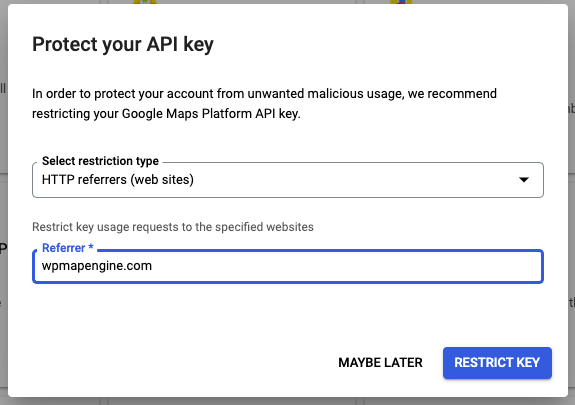The image size is (575, 405).
Task: Focus the Referrer input field
Action: tap(288, 266)
